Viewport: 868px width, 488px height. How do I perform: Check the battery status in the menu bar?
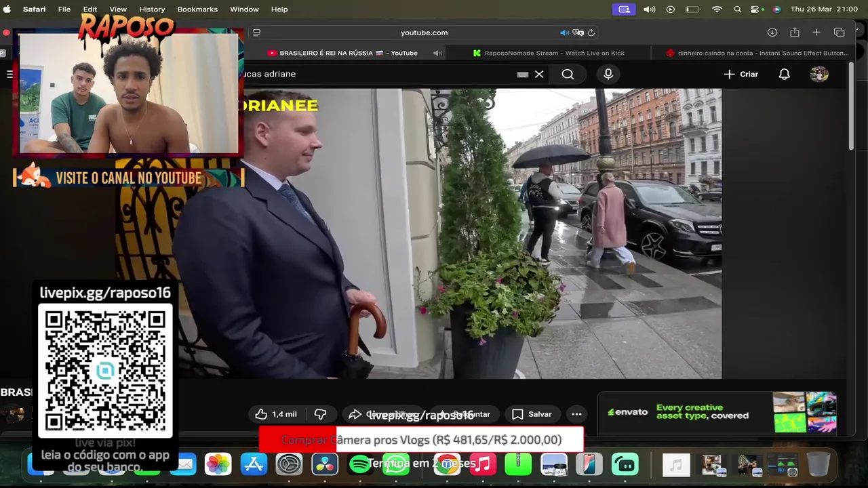click(692, 9)
